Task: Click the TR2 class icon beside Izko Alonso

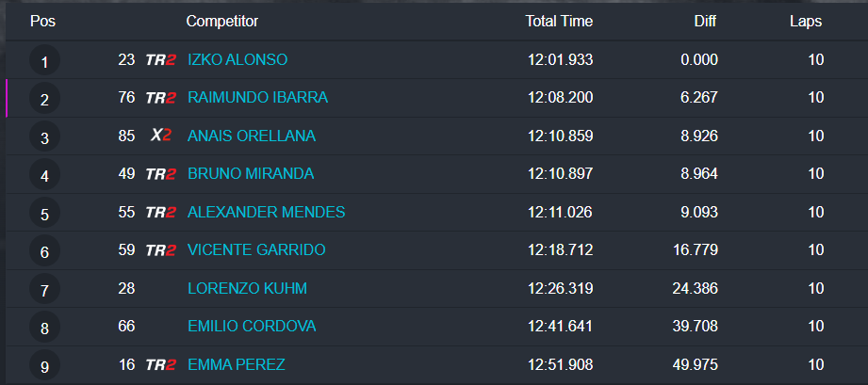Action: pos(160,60)
